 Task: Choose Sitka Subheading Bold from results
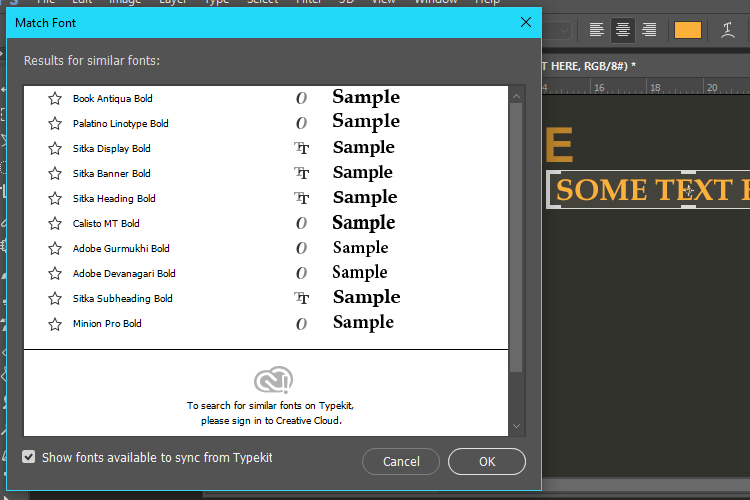pyautogui.click(x=122, y=299)
